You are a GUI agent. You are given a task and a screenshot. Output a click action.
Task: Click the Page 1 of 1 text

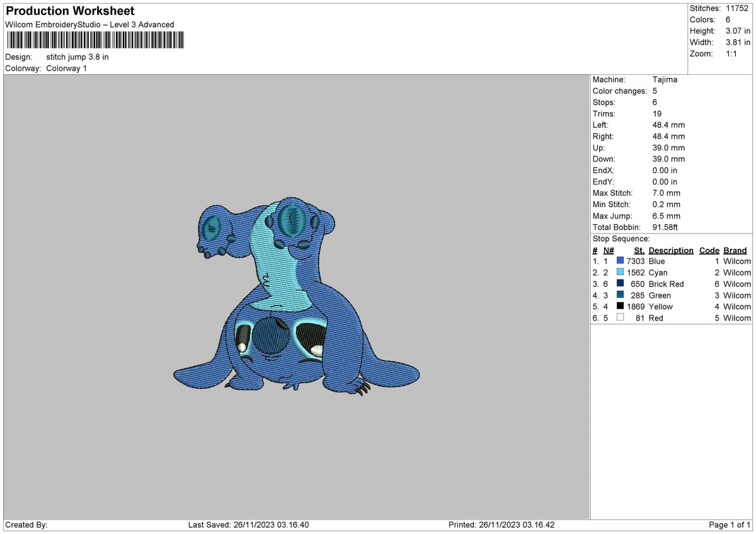pyautogui.click(x=729, y=524)
